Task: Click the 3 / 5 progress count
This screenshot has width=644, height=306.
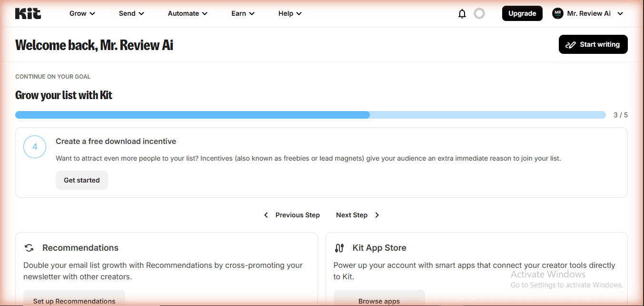Action: [621, 115]
